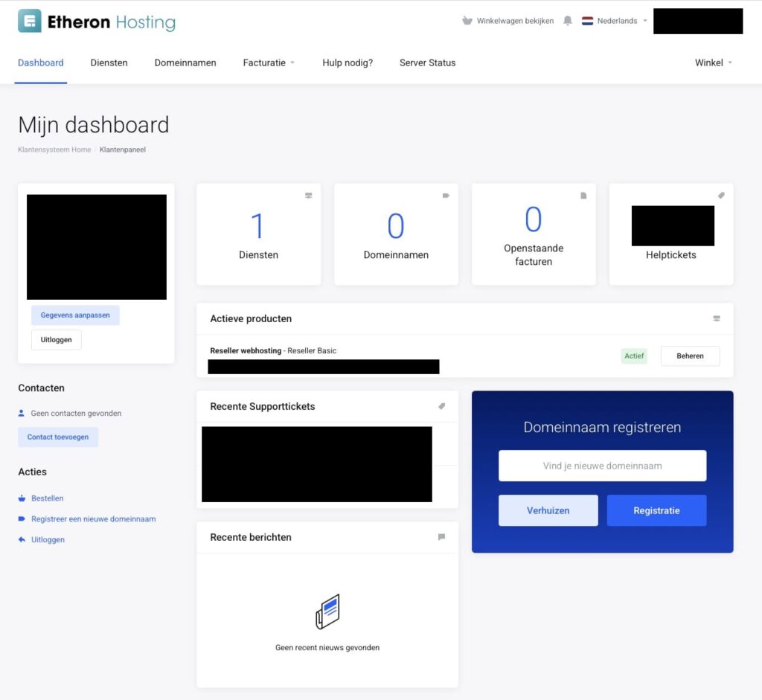Click the server icon in Diensten card
The image size is (762, 700).
coord(309,196)
